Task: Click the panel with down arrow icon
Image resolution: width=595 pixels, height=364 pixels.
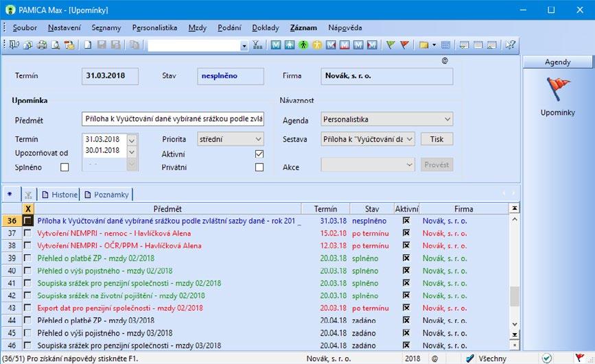Action: coord(464,45)
